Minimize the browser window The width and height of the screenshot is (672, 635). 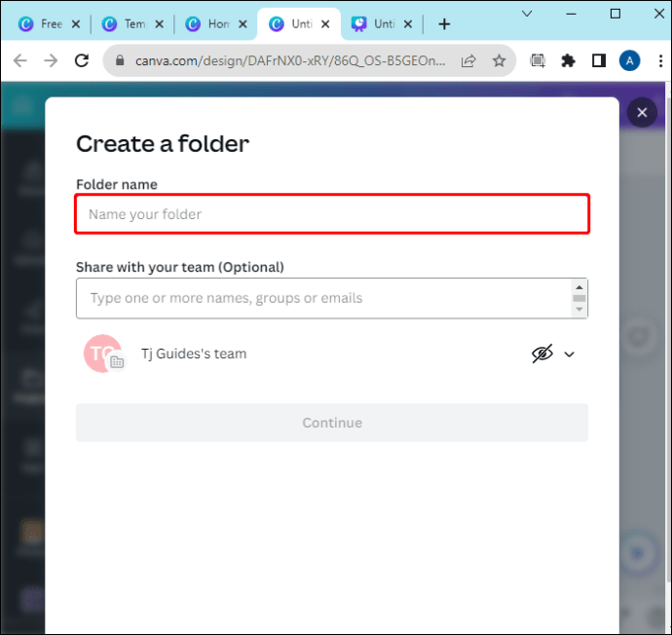[x=571, y=14]
